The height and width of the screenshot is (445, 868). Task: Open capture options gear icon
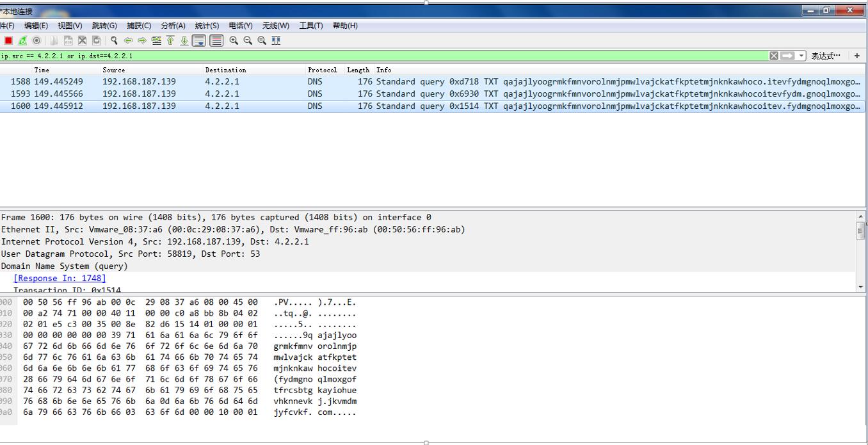[36, 40]
